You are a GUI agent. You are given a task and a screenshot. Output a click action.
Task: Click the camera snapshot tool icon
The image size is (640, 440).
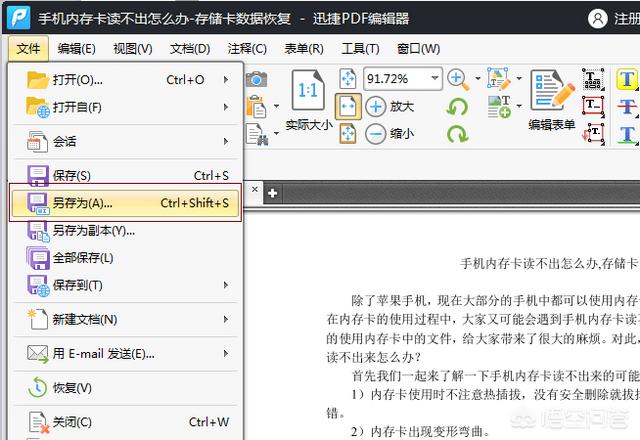click(256, 79)
